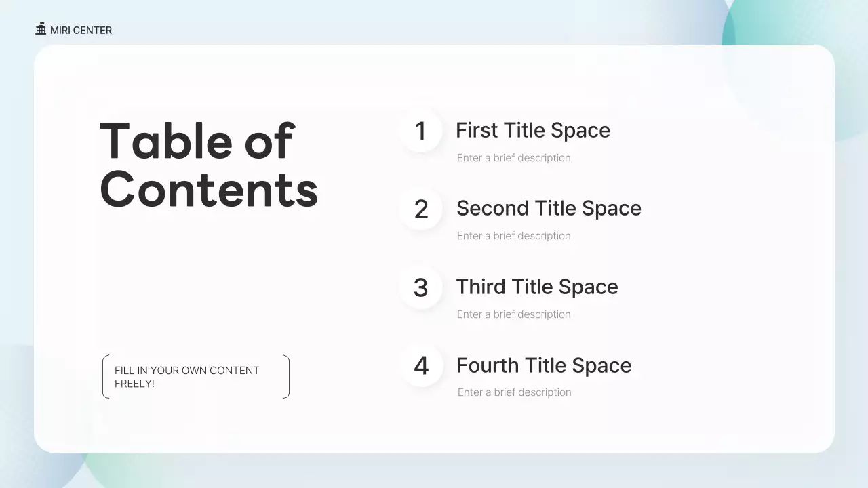Select the description below Fourth Title Space
Image resolution: width=868 pixels, height=488 pixels.
coord(514,392)
